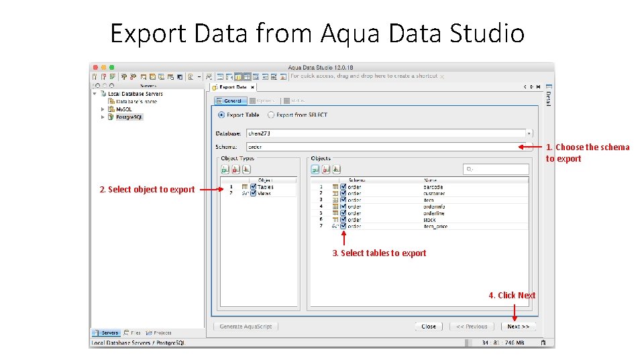Viewport: 644px width, 362px height.
Task: Click the select-all icon under Object Types
Action: [225, 169]
